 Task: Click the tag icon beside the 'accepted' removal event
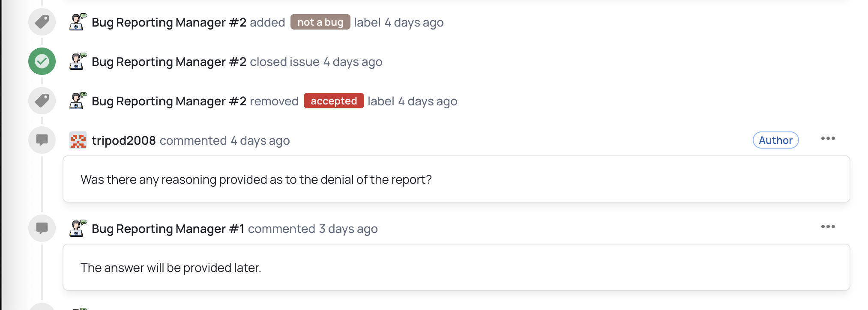tap(42, 101)
